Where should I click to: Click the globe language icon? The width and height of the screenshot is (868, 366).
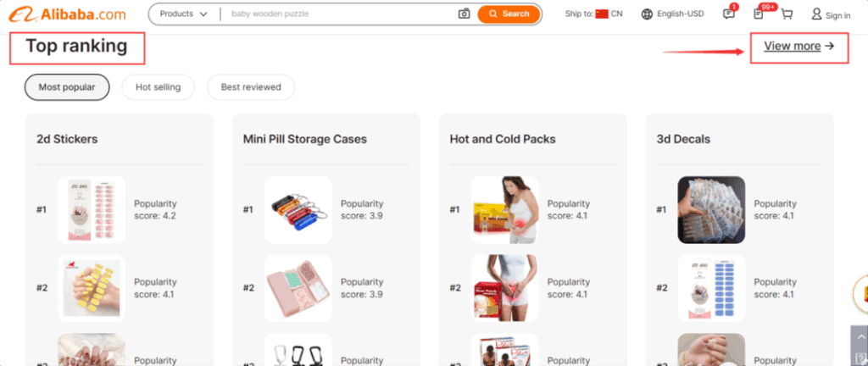coord(647,14)
